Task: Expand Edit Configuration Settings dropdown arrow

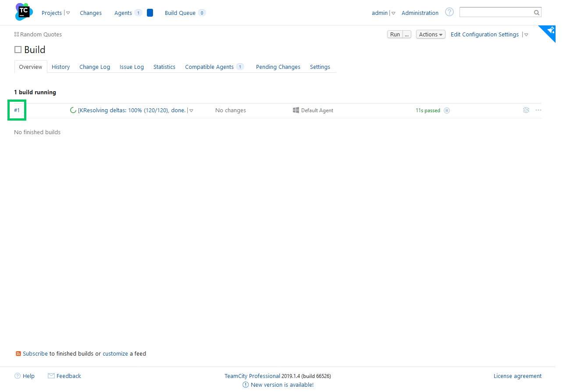Action: pyautogui.click(x=526, y=35)
